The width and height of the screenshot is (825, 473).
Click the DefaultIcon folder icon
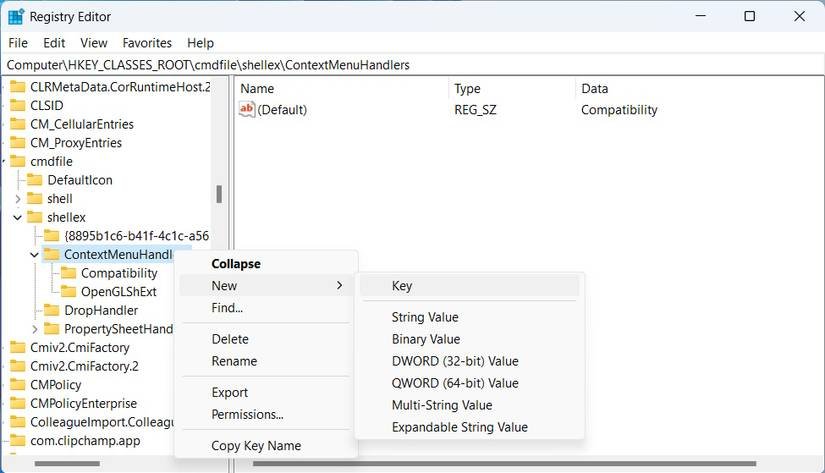(x=34, y=180)
